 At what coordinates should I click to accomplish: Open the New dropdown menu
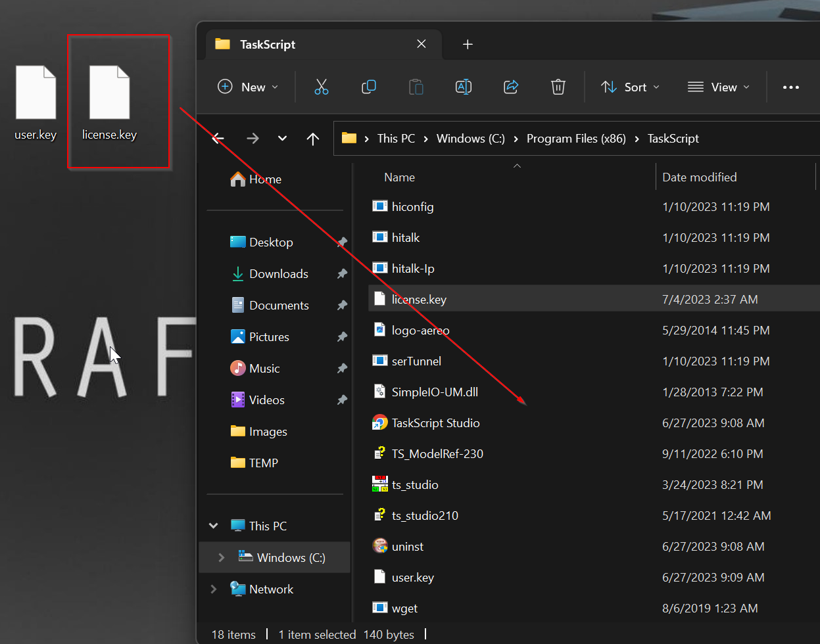tap(248, 87)
